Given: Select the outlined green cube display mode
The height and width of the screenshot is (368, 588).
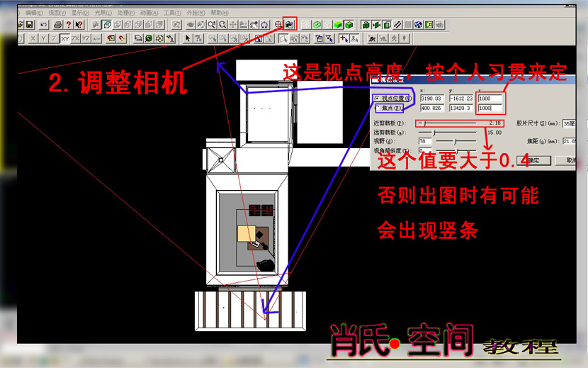Looking at the screenshot, I should 349,25.
